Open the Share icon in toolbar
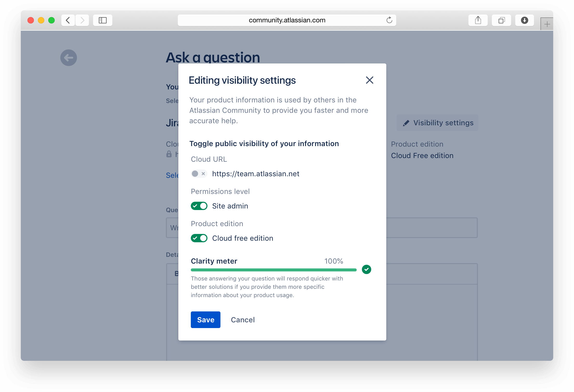The height and width of the screenshot is (392, 574). tap(478, 20)
